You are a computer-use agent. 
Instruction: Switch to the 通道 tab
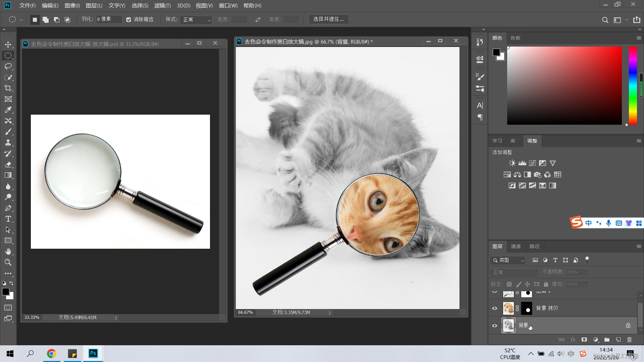(x=516, y=246)
